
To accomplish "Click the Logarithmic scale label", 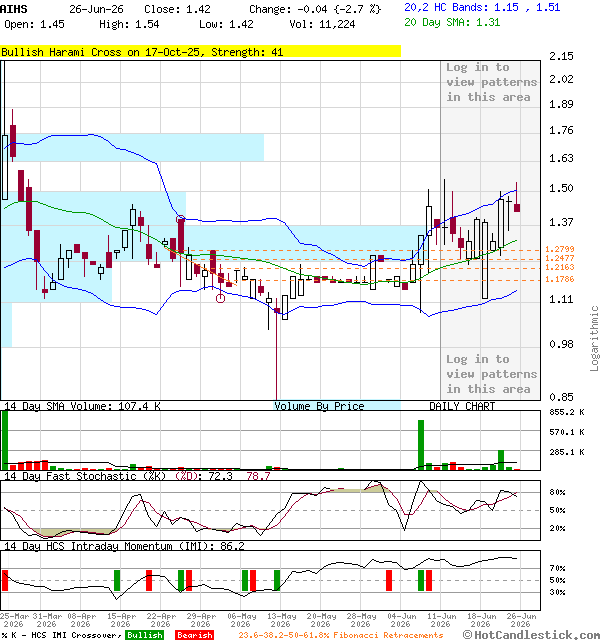I will click(x=594, y=338).
